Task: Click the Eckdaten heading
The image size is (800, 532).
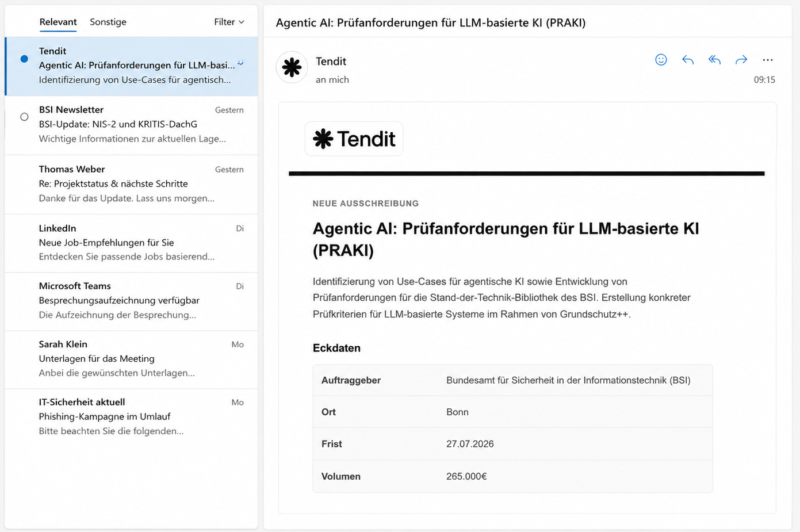Action: tap(336, 348)
